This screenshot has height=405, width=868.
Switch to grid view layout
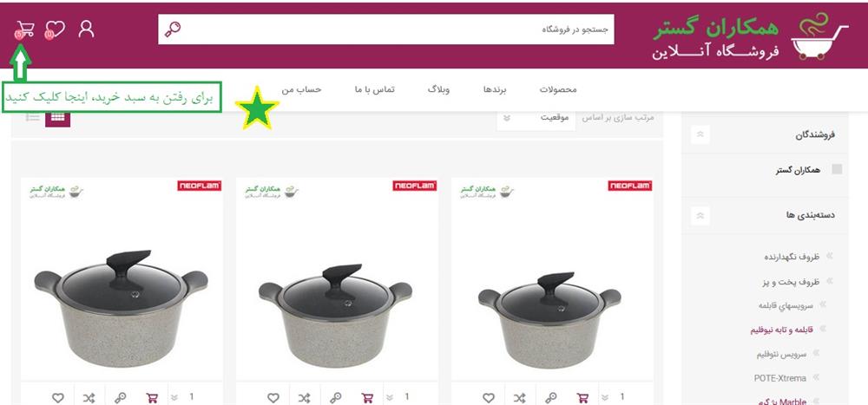(57, 117)
